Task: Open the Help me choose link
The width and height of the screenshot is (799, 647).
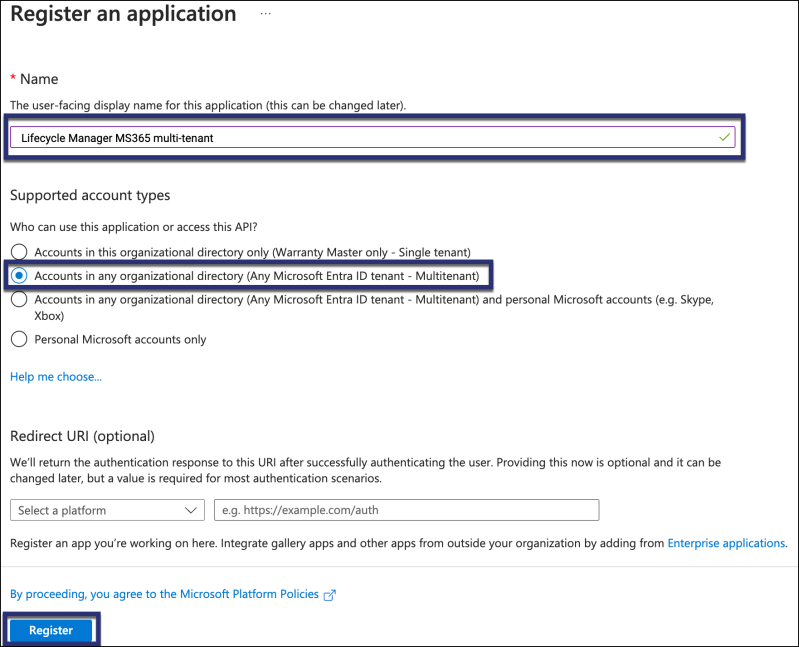Action: tap(56, 376)
